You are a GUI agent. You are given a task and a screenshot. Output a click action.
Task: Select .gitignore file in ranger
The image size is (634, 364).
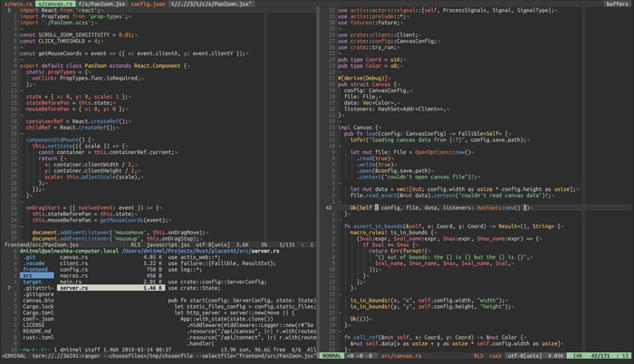(37, 294)
